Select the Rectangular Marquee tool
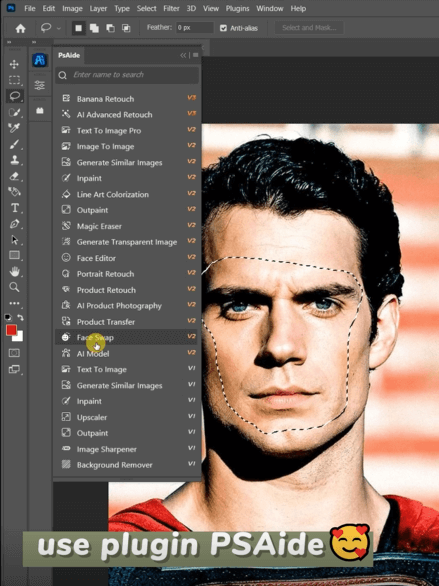439x586 pixels. pos(14,80)
